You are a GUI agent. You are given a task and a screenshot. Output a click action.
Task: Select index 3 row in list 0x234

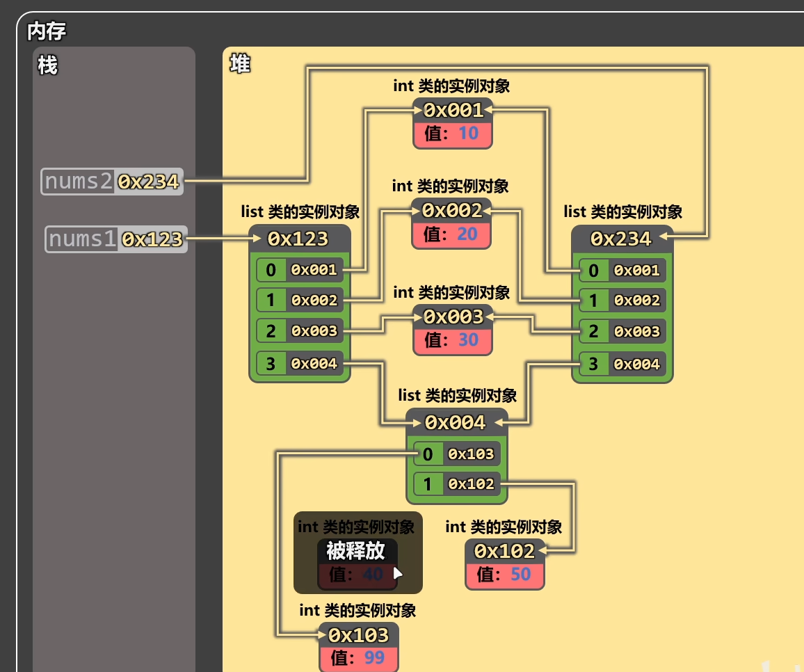tap(622, 364)
